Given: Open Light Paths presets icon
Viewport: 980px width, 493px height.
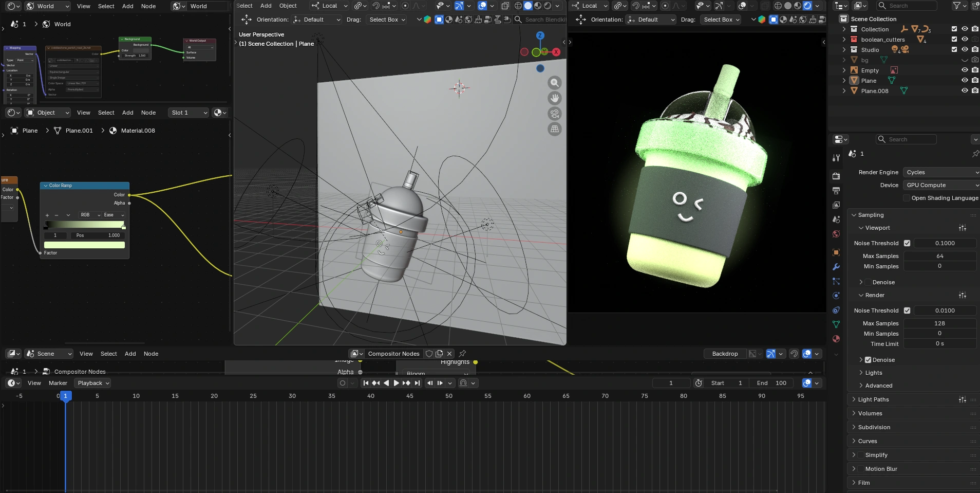Looking at the screenshot, I should click(963, 399).
